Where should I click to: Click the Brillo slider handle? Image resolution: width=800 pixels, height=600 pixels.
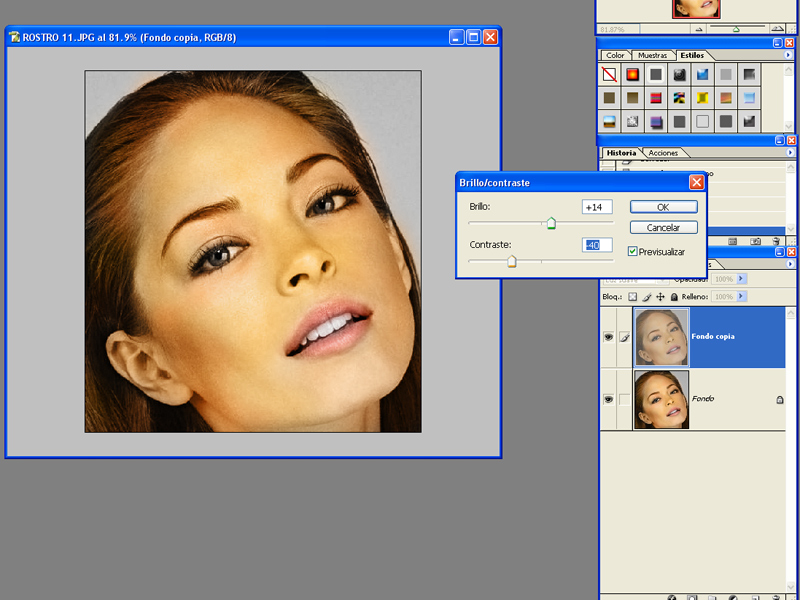(551, 223)
